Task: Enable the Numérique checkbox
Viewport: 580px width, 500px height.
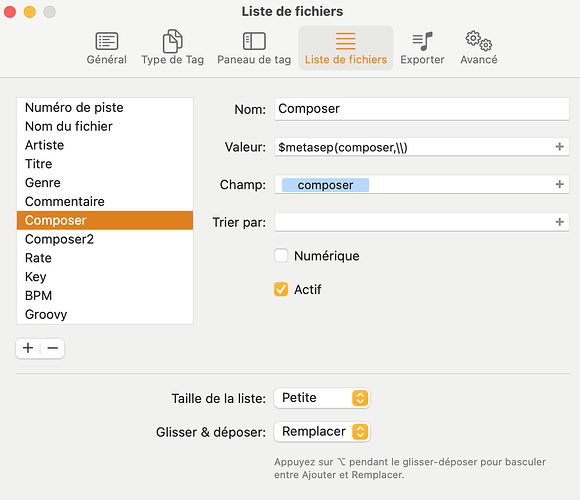Action: [x=281, y=256]
